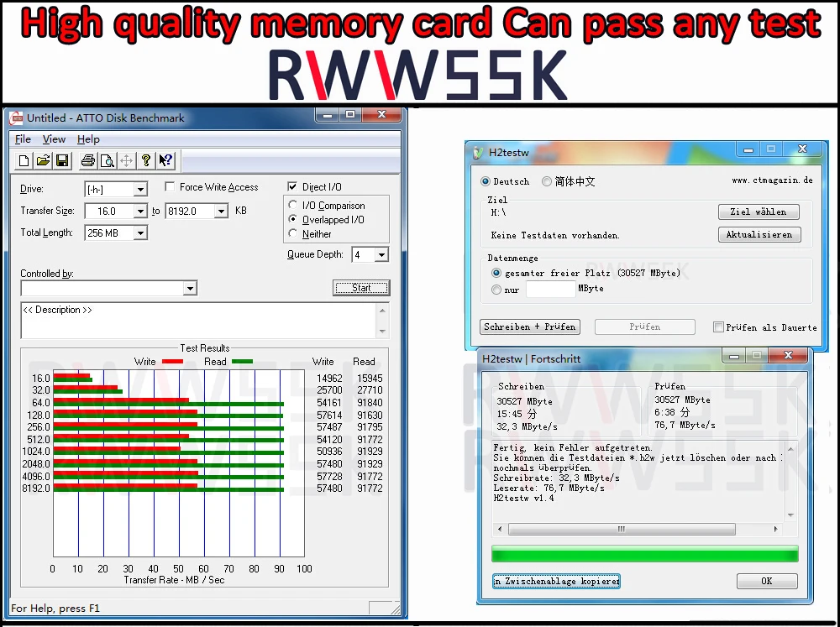Click the Ziel wählen button
The height and width of the screenshot is (627, 840).
[759, 212]
